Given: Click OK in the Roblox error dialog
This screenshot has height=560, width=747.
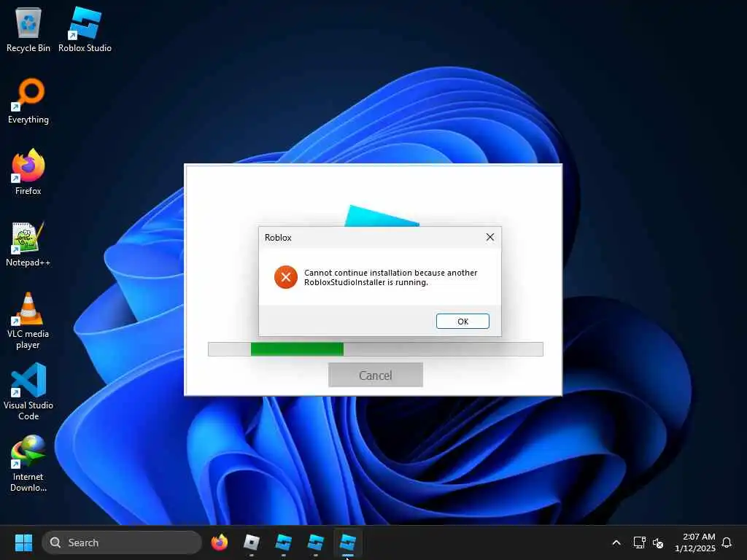Looking at the screenshot, I should pos(462,322).
